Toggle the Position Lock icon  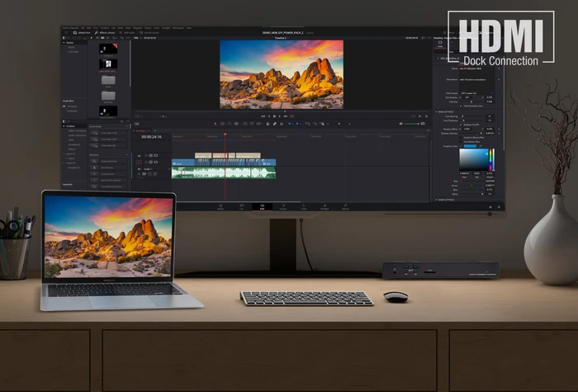pyautogui.click(x=282, y=124)
